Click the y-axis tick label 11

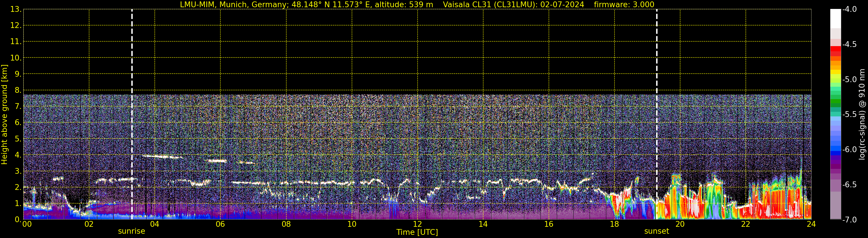pyautogui.click(x=16, y=42)
